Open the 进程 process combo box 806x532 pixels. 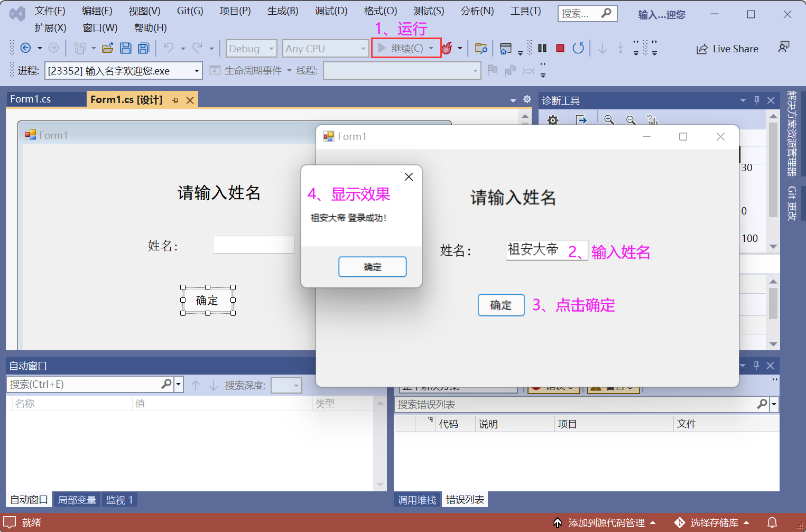pyautogui.click(x=124, y=71)
